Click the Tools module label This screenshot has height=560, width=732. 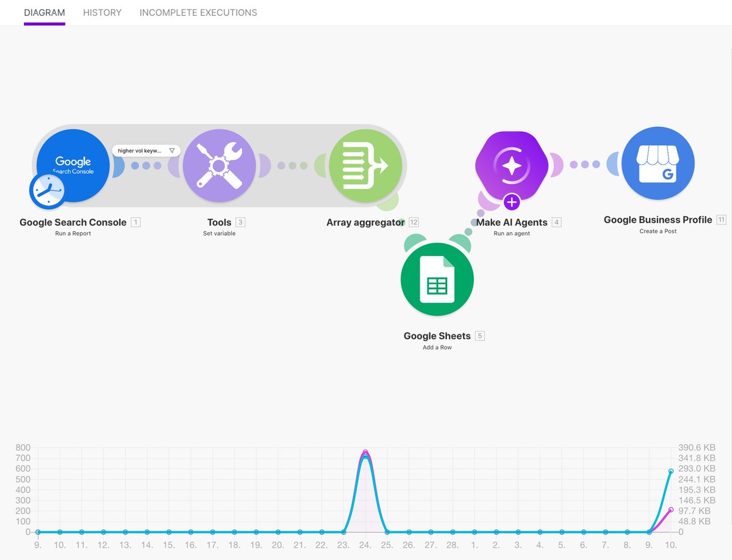pyautogui.click(x=220, y=223)
